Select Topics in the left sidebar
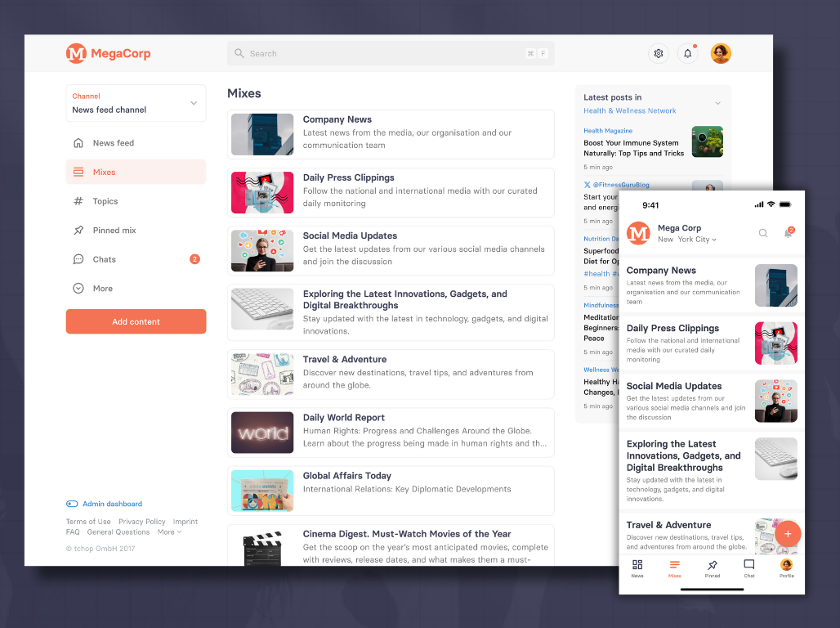This screenshot has width=840, height=628. coord(105,201)
